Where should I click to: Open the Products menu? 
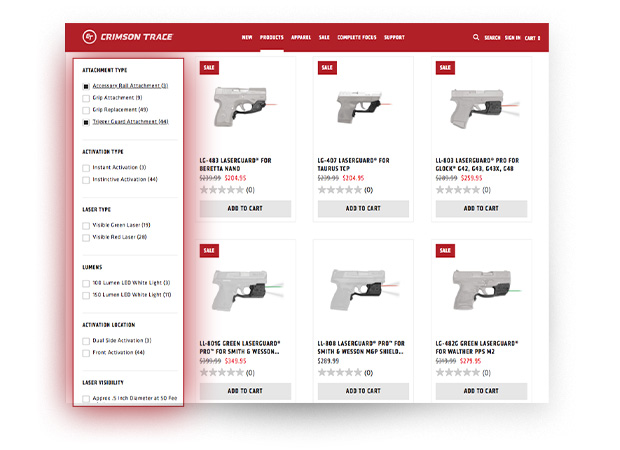pos(272,37)
